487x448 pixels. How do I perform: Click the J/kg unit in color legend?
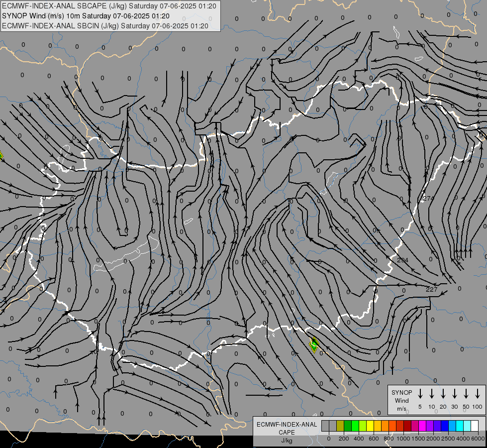287,441
